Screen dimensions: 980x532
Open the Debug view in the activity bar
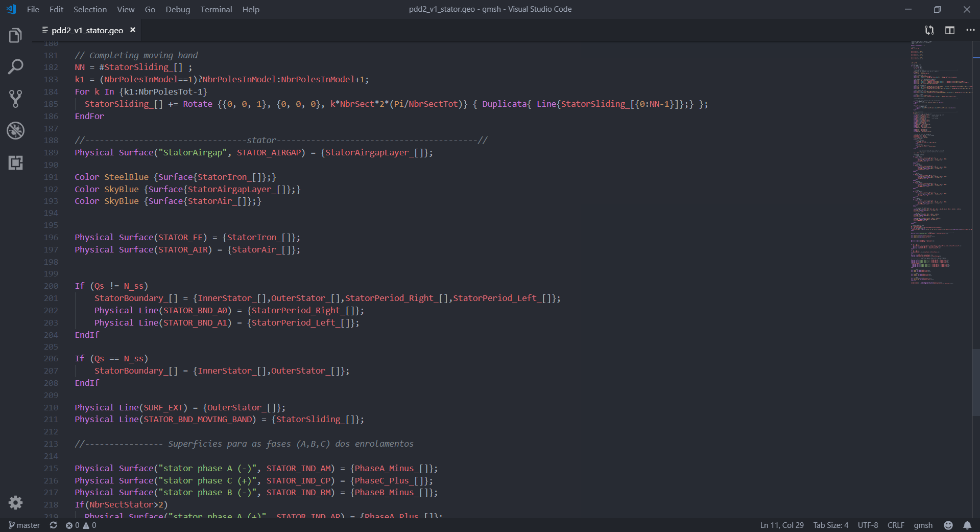click(x=15, y=131)
